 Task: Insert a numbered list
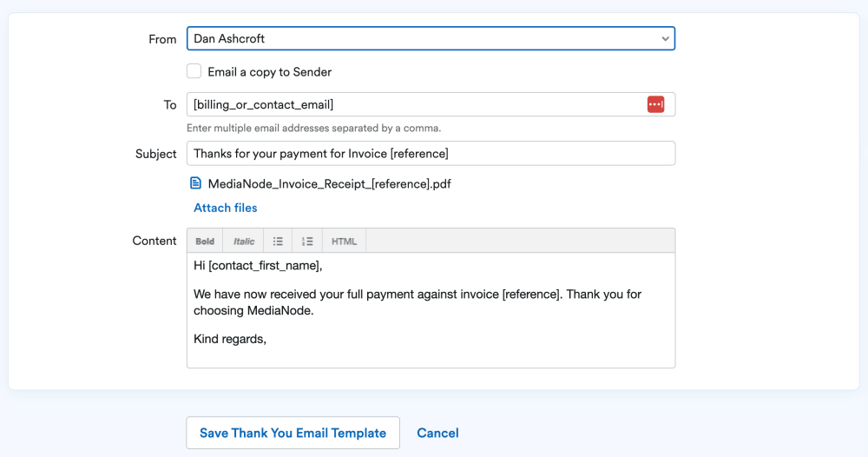tap(307, 242)
